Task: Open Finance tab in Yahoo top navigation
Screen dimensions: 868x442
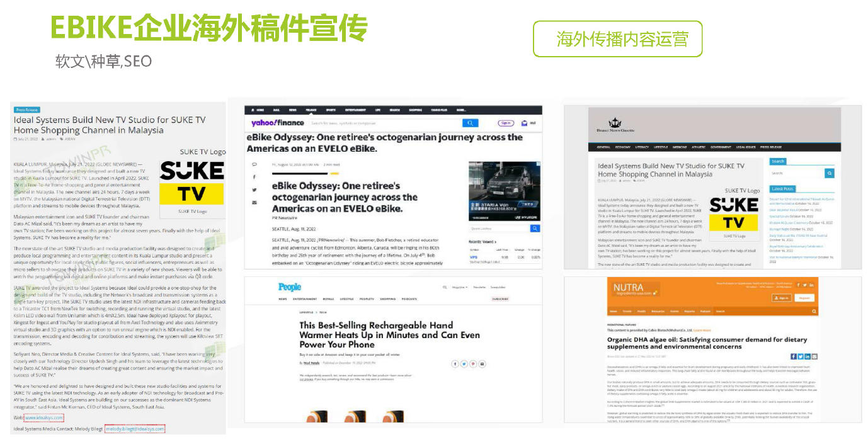Action: coord(311,110)
